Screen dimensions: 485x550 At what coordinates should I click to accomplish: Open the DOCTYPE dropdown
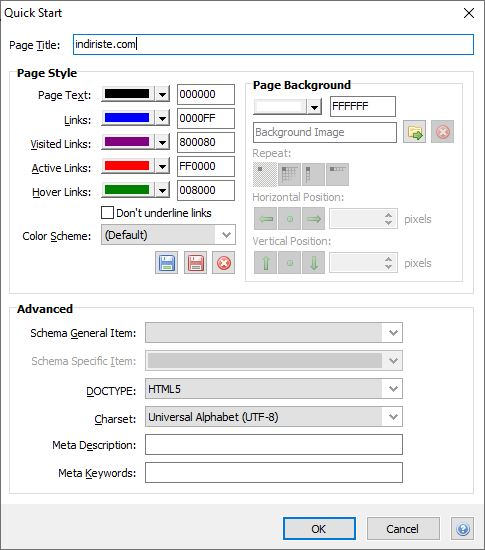[x=274, y=389]
